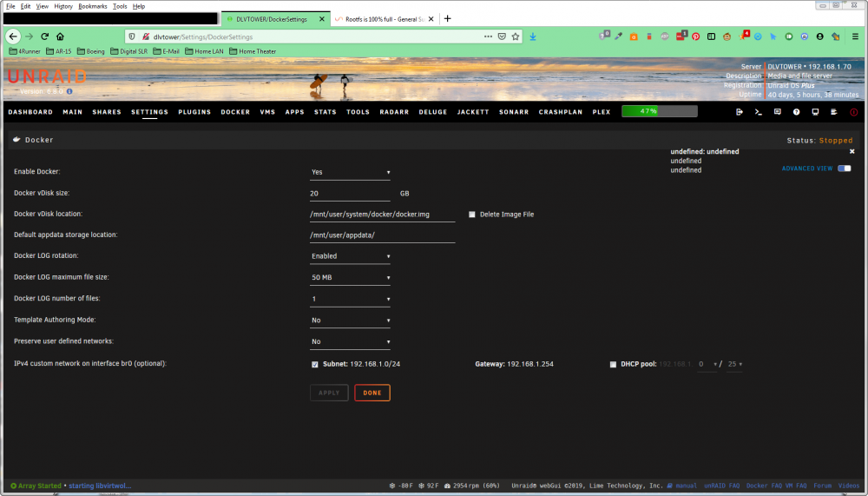
Task: Uncheck the Subnet 192.168.1.0/24 checkbox
Action: [315, 365]
